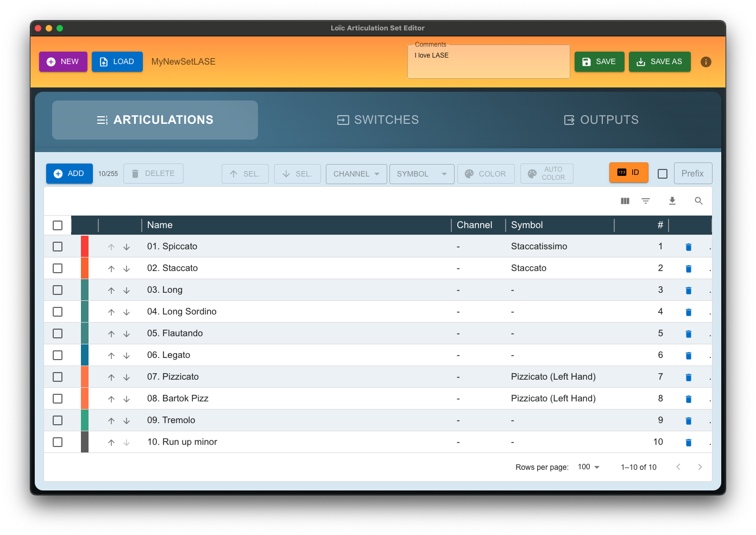Remove 05. Flautando using its trash icon
Image resolution: width=756 pixels, height=535 pixels.
tap(688, 334)
